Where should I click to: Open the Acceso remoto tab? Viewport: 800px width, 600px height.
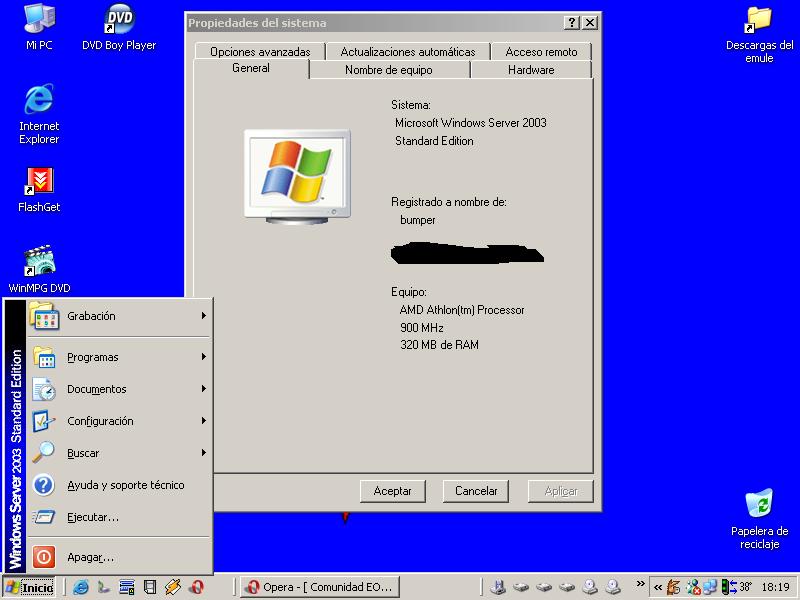pos(541,52)
